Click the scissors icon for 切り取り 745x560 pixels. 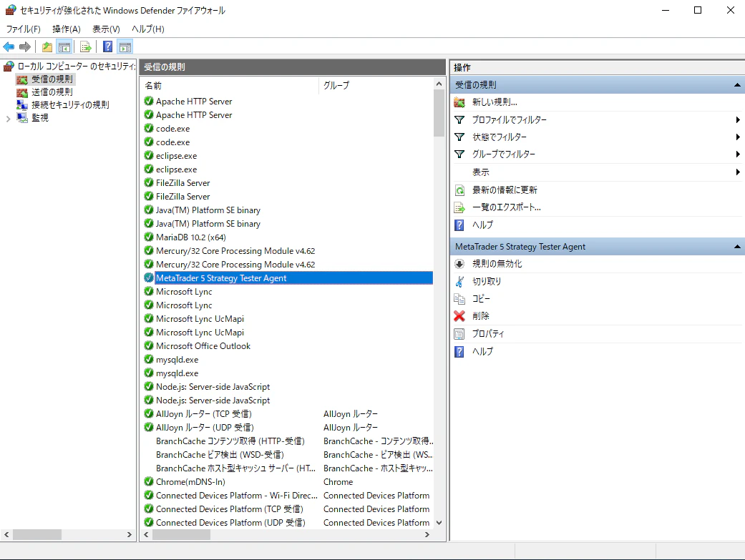459,281
